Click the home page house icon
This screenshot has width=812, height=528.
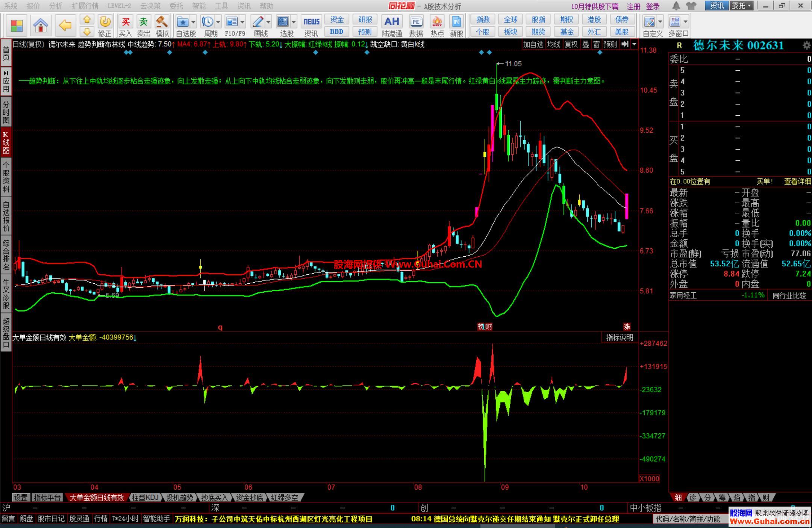[40, 25]
